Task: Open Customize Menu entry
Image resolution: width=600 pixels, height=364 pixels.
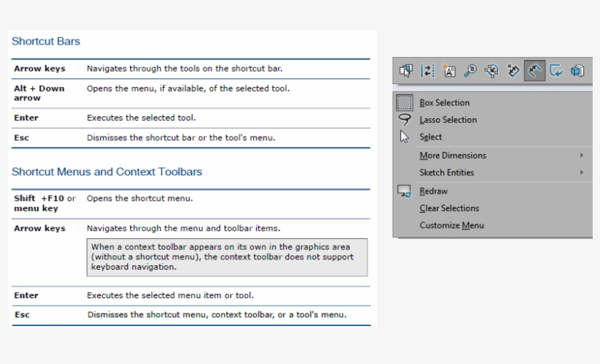Action: (451, 226)
